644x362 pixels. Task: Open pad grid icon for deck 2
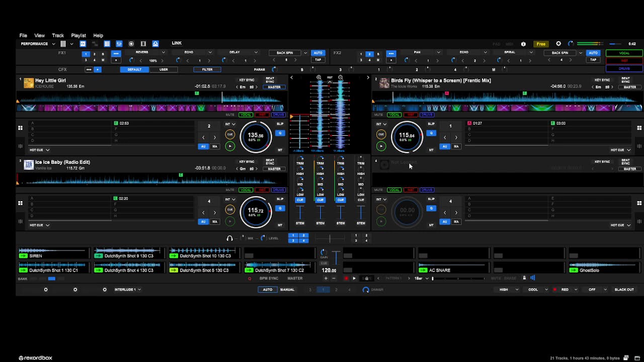(x=639, y=128)
